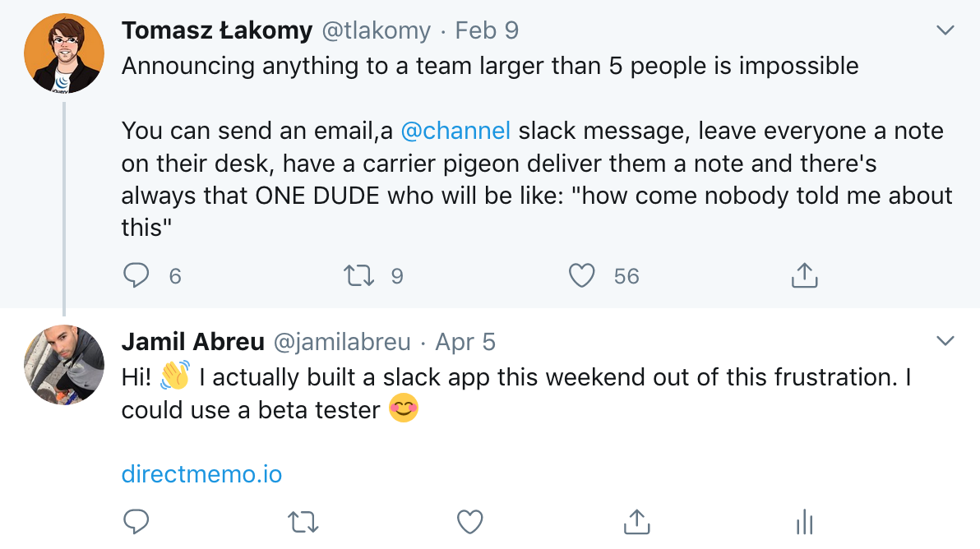Like Jamil Abreu's reply tweet

tap(469, 520)
